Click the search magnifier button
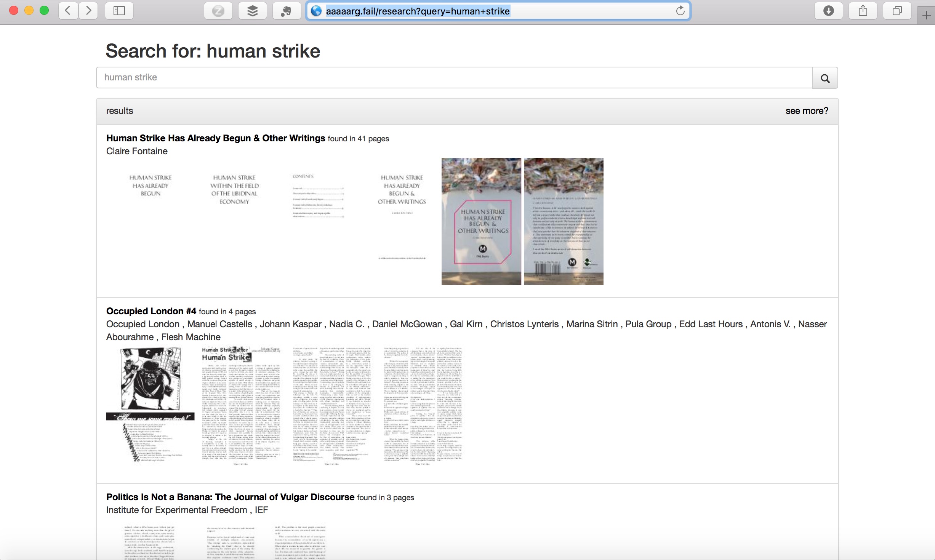Viewport: 935px width, 560px height. 825,78
